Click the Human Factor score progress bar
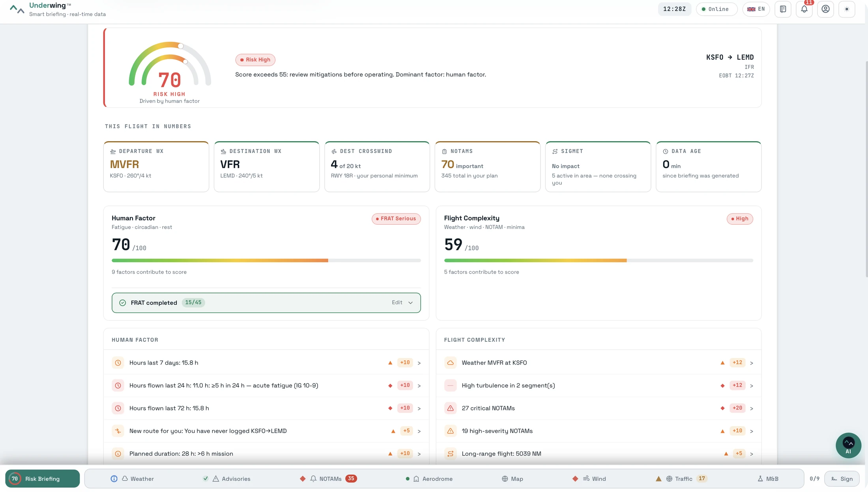 [266, 261]
